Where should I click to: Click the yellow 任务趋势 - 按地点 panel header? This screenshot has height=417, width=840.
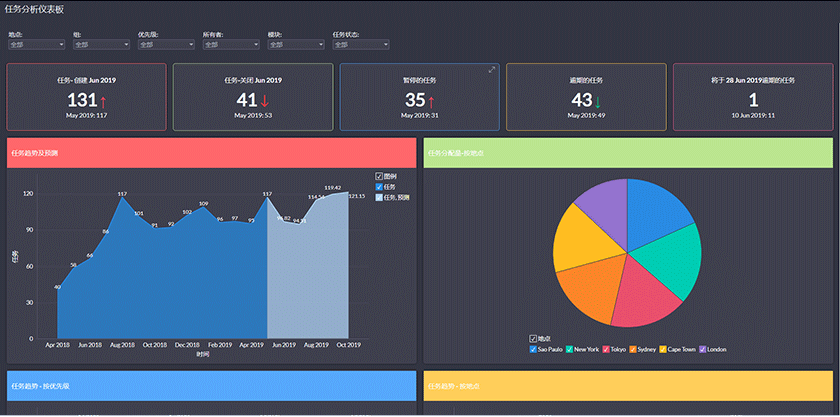coord(628,386)
